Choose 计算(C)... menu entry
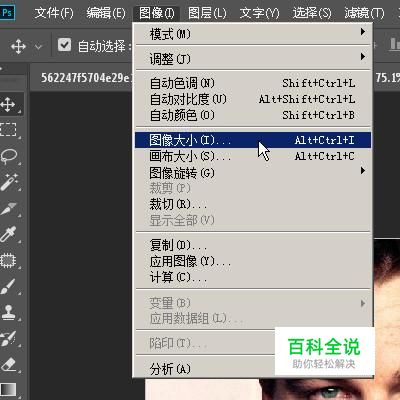The height and width of the screenshot is (400, 400). pyautogui.click(x=253, y=277)
